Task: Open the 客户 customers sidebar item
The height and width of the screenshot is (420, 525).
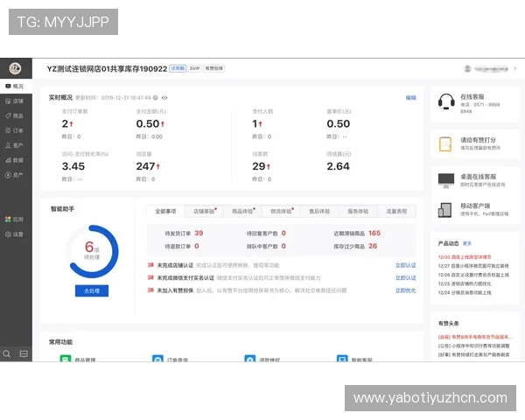Action: [16, 145]
